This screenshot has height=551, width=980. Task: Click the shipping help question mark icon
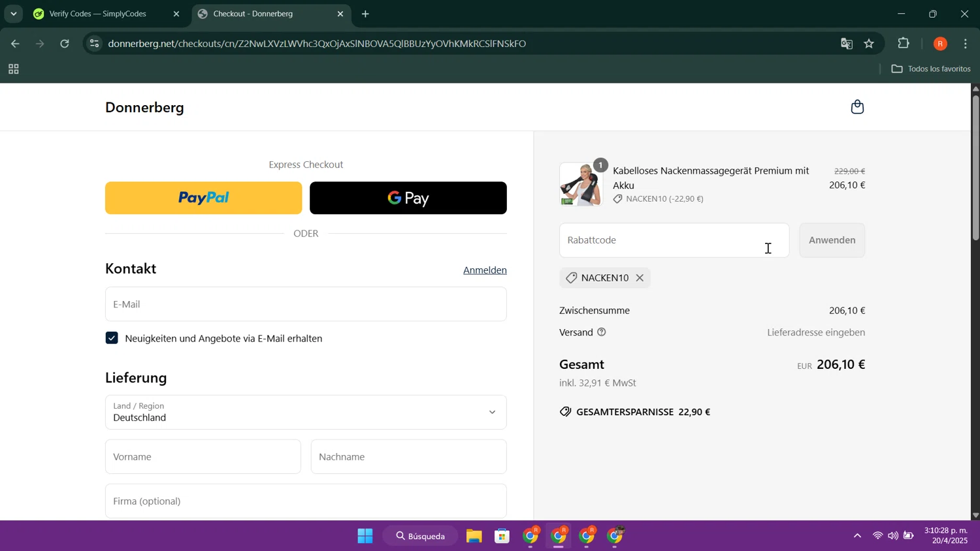(x=602, y=332)
